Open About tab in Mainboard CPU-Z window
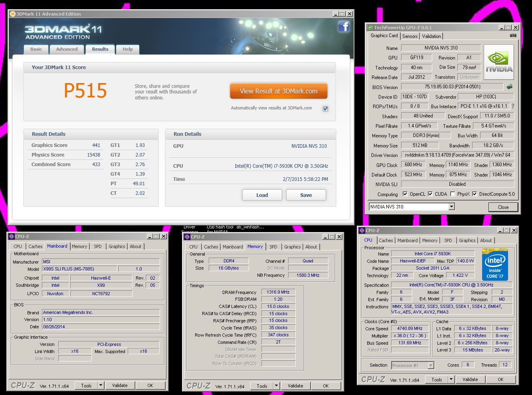532x395 pixels. click(x=136, y=246)
